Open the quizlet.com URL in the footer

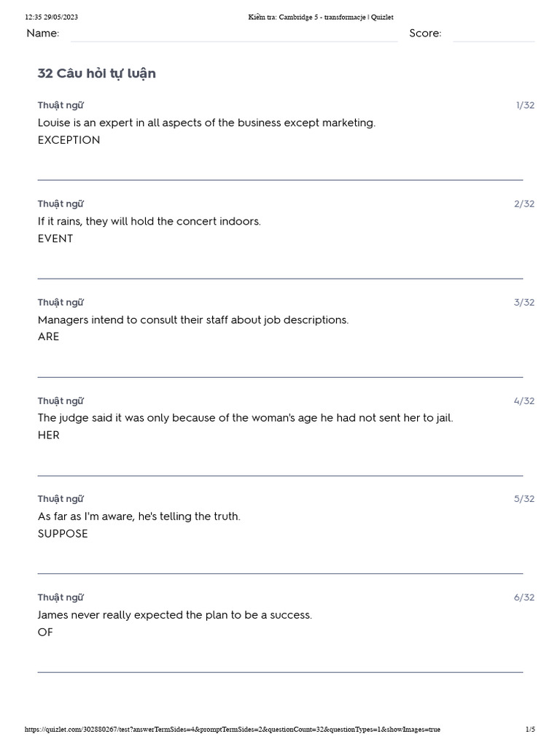coord(232,729)
